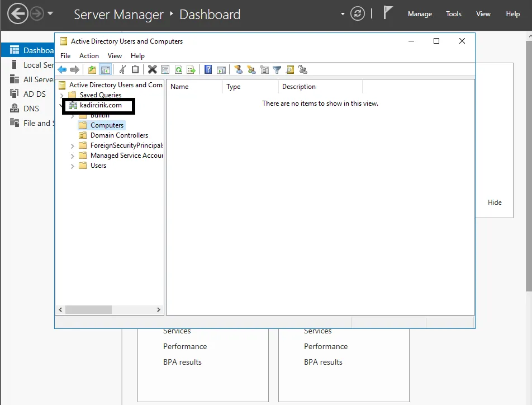Expand the ForeignSecurityPrincipals node

72,146
